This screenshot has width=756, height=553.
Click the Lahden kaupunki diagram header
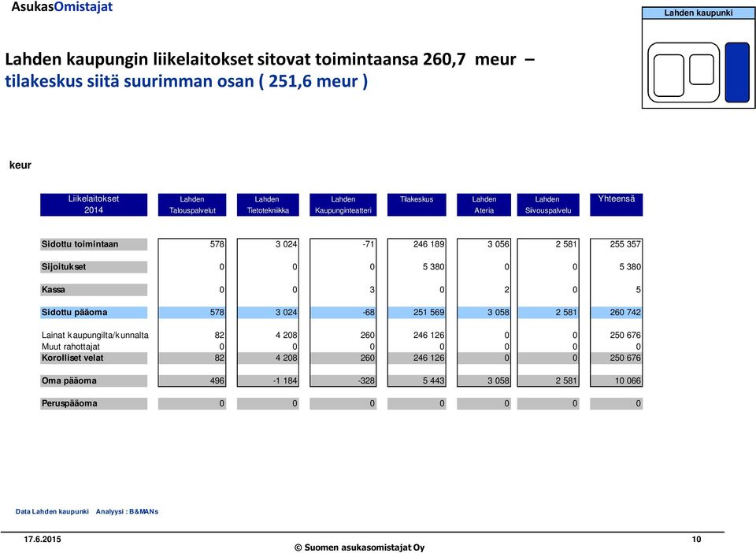tap(699, 13)
